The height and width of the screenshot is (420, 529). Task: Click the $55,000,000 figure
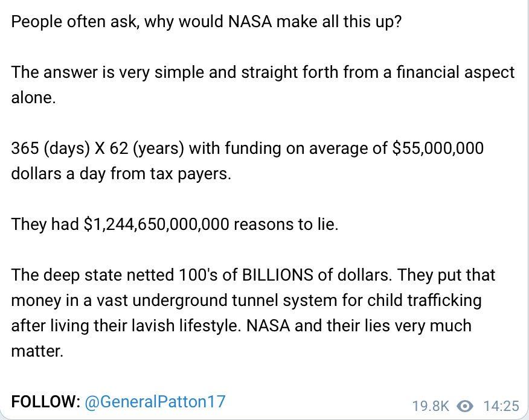point(438,148)
